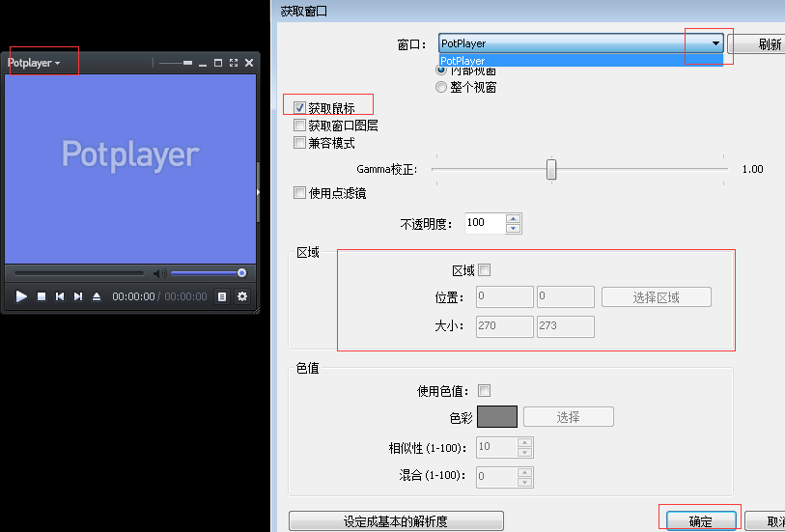Click the gray 色彩 color swatch
Viewport: 785px width, 532px height.
497,417
